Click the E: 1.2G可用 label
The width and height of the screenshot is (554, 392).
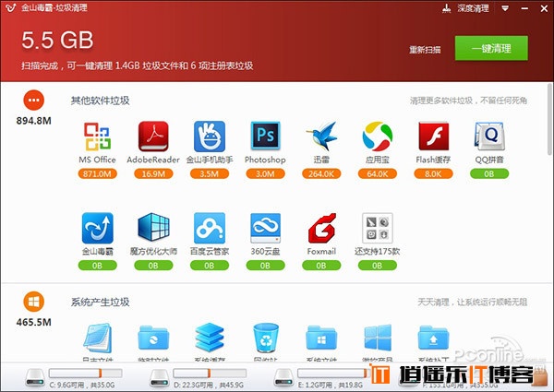point(331,385)
